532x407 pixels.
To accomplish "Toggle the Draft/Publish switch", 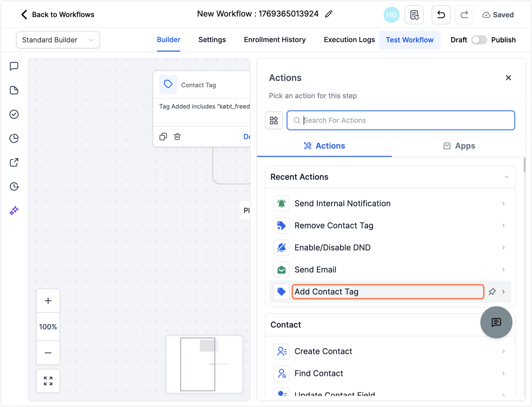I will 479,40.
